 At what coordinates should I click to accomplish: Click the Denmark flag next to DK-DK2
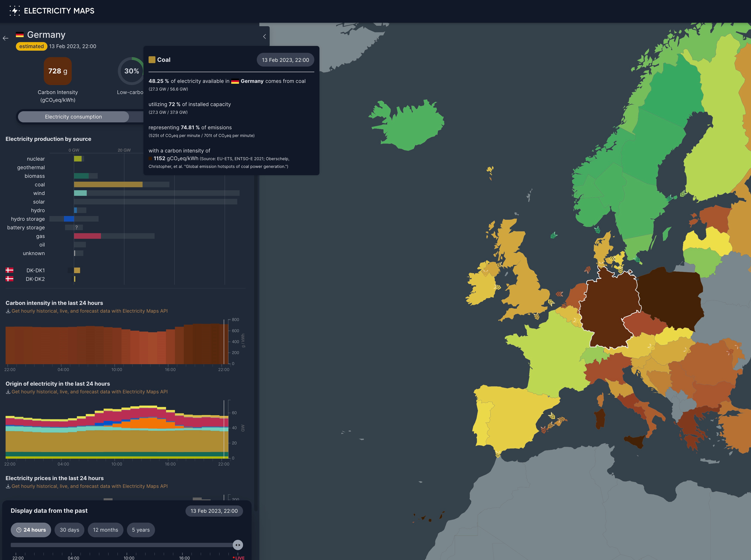(9, 279)
